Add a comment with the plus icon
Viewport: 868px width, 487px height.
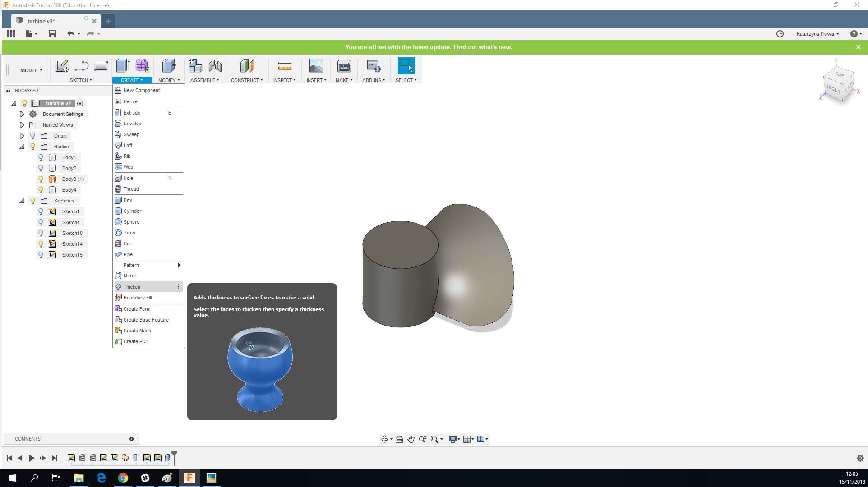tap(131, 439)
